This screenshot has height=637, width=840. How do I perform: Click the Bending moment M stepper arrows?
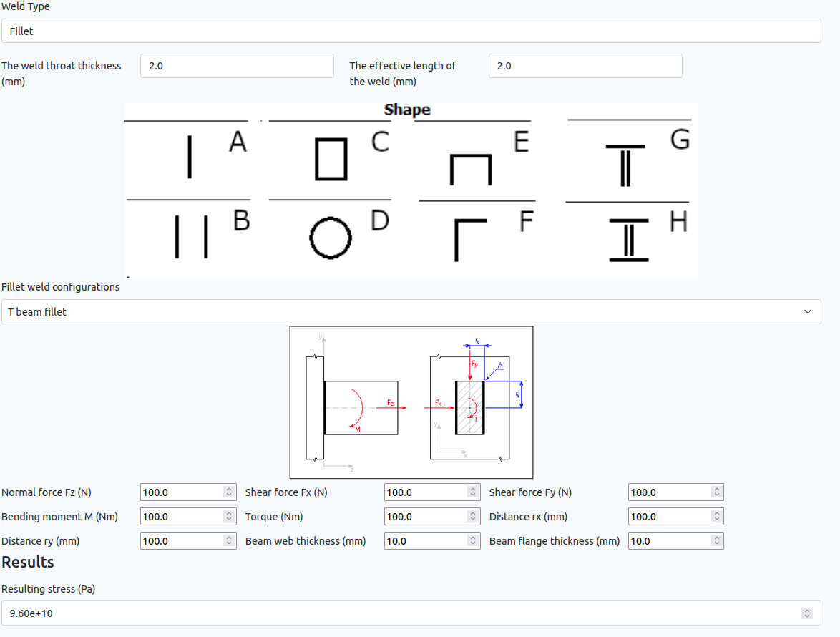click(229, 517)
